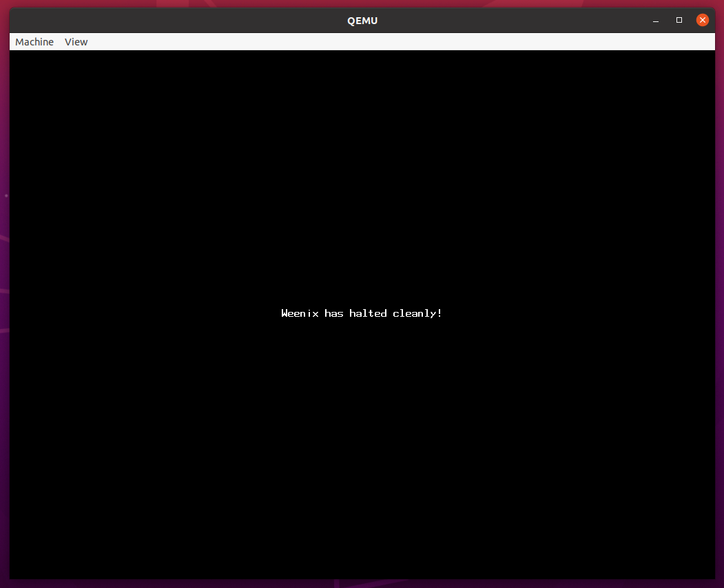Maximize the QEMU window
The width and height of the screenshot is (724, 588).
tap(679, 21)
